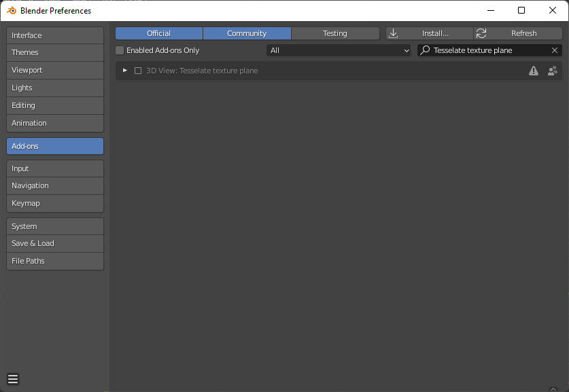
Task: Open the hamburger menu at bottom left
Action: pyautogui.click(x=13, y=379)
